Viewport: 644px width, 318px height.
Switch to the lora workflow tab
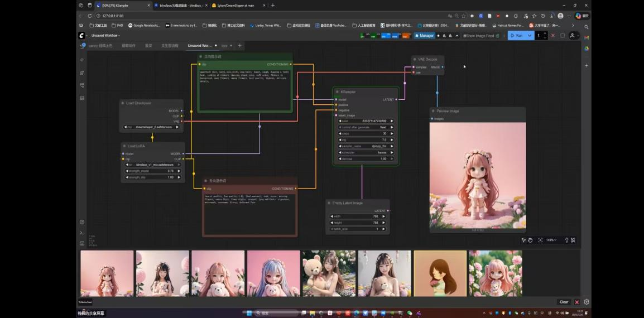(224, 45)
